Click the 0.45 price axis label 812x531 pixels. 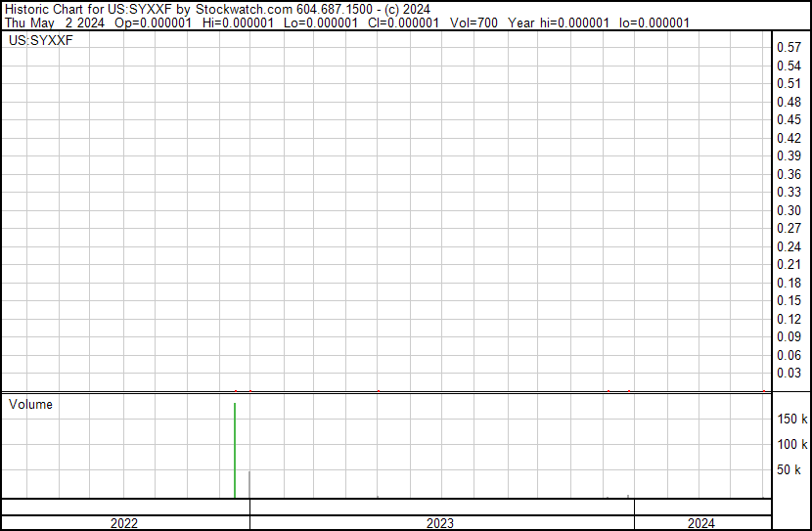click(789, 119)
